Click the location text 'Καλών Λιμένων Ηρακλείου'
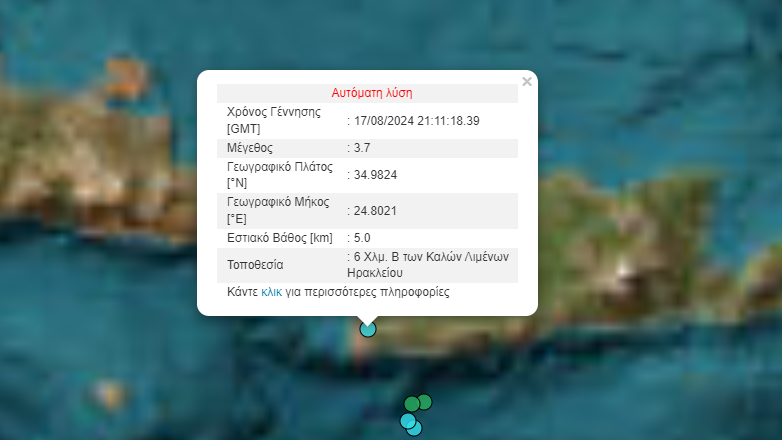This screenshot has height=440, width=782. [428, 265]
